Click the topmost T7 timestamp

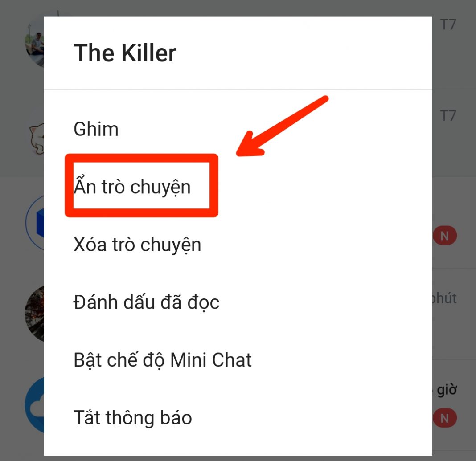click(448, 24)
